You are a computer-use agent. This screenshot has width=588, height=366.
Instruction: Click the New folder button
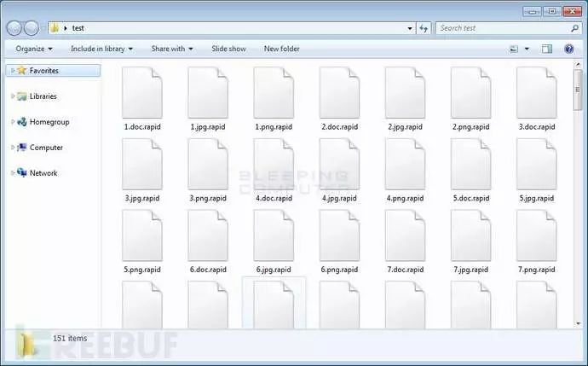pyautogui.click(x=281, y=49)
